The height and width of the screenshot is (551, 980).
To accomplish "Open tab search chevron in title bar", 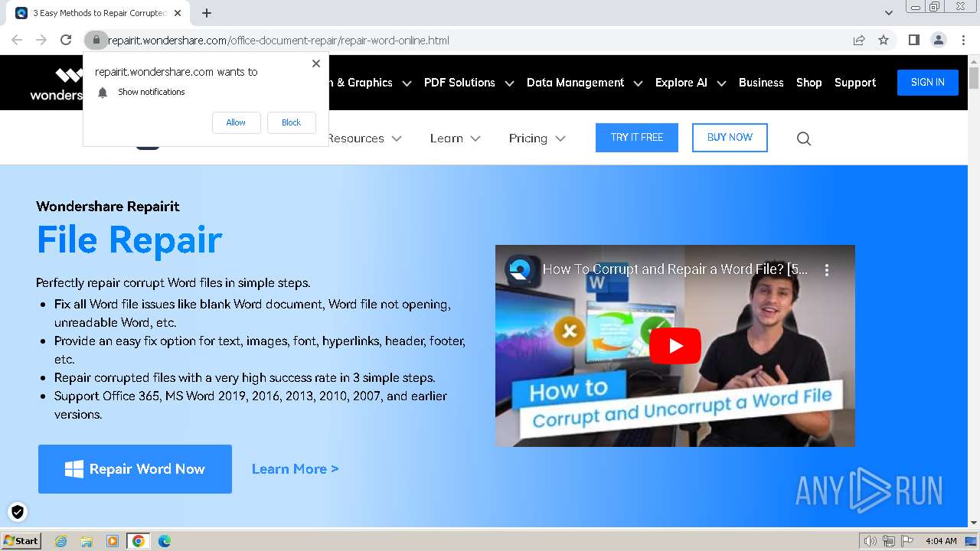I will coord(889,13).
